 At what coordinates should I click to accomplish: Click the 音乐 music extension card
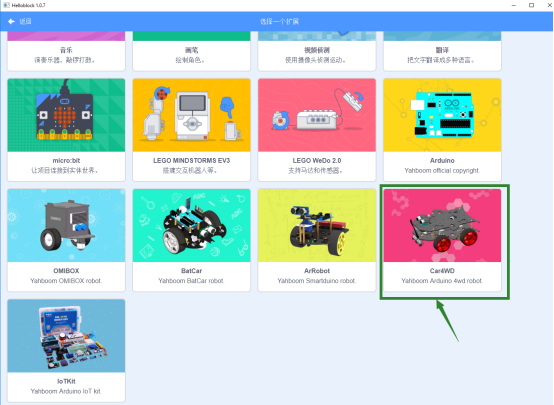(66, 51)
